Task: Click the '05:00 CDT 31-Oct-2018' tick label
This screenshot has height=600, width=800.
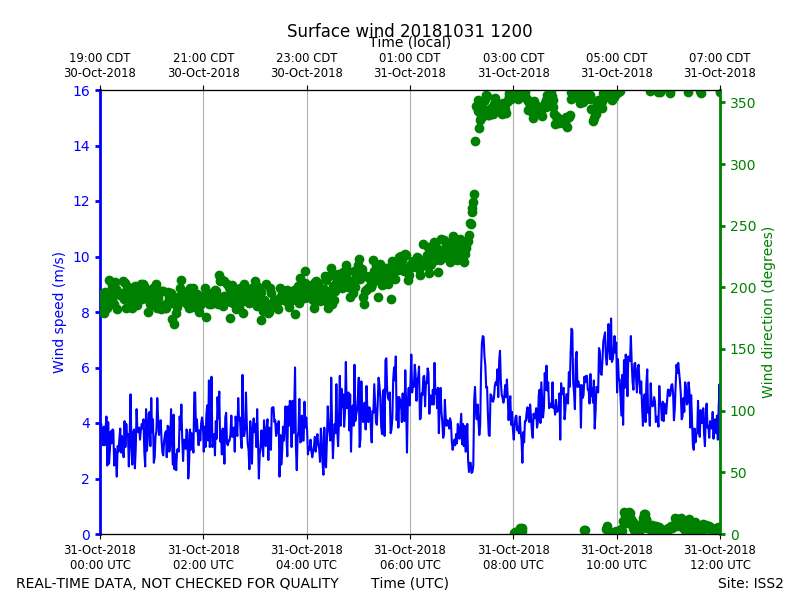Action: [x=617, y=65]
